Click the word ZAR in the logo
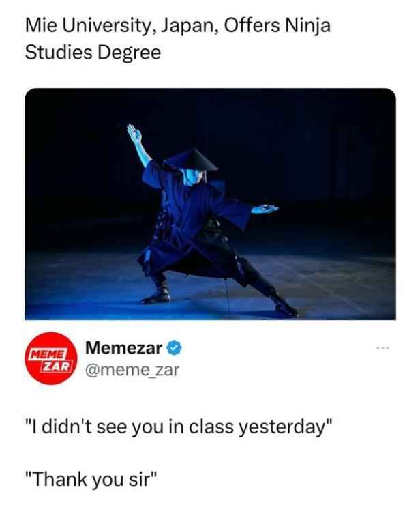This screenshot has height=505, width=420. (x=57, y=366)
